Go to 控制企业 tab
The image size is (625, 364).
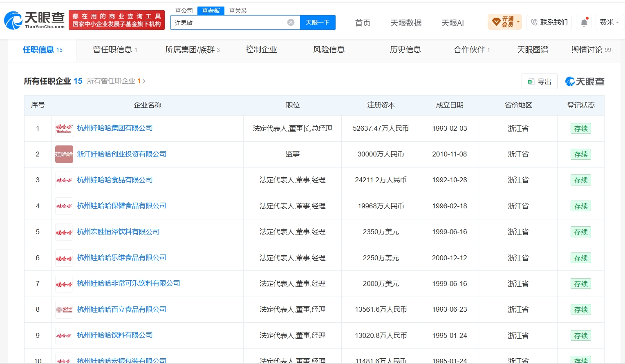tap(261, 50)
